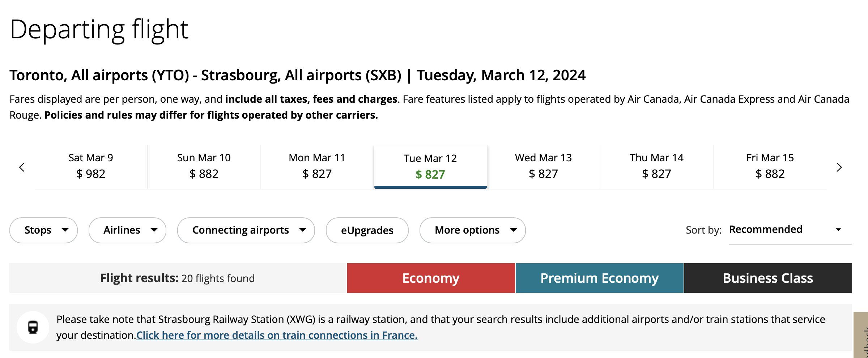Select Thu Mar 14 fare date
The height and width of the screenshot is (358, 868).
(657, 166)
